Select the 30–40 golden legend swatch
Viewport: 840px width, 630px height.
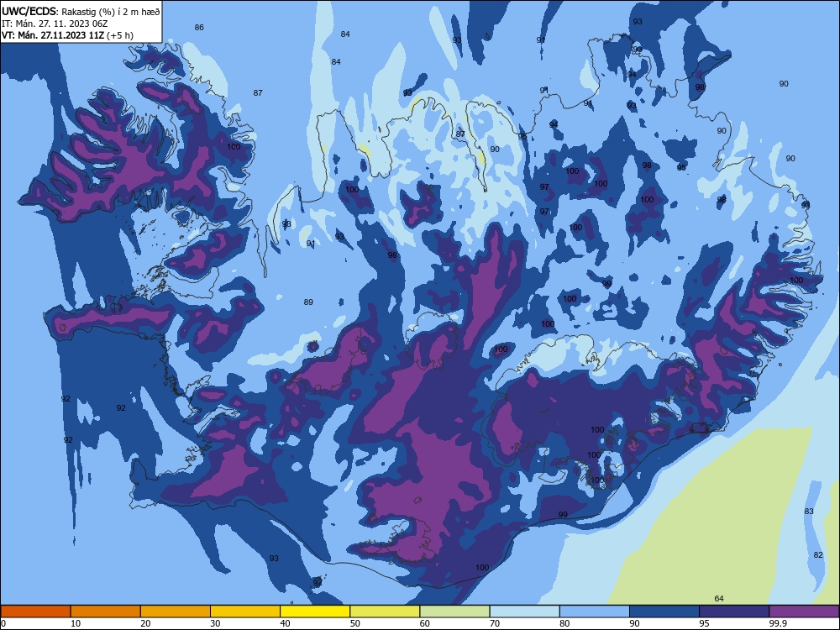tap(245, 612)
